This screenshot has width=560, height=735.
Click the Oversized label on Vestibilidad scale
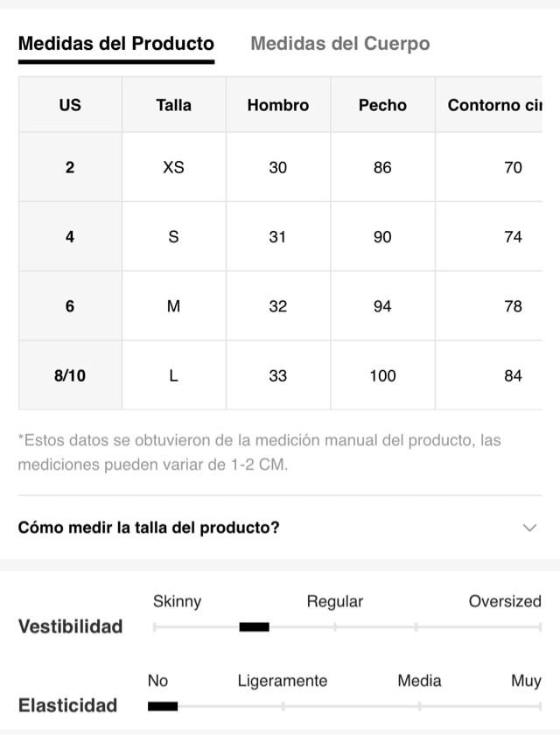[505, 601]
